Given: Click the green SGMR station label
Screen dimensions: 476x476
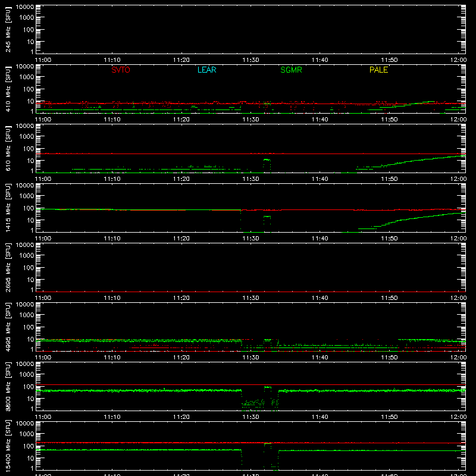Looking at the screenshot, I should pos(291,70).
